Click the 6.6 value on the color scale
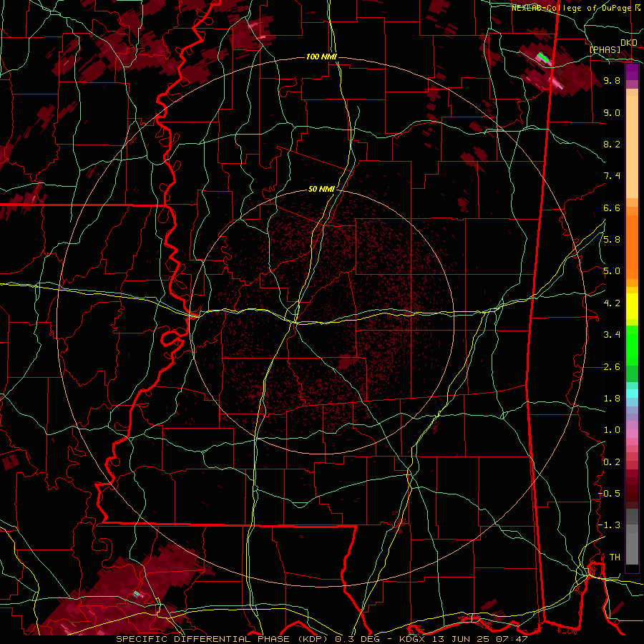 612,208
